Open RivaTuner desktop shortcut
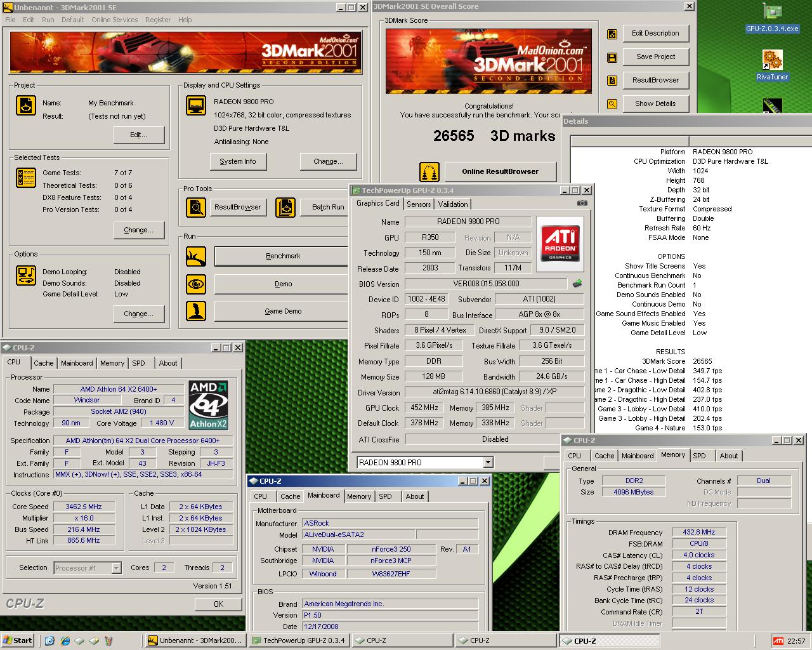 772,65
